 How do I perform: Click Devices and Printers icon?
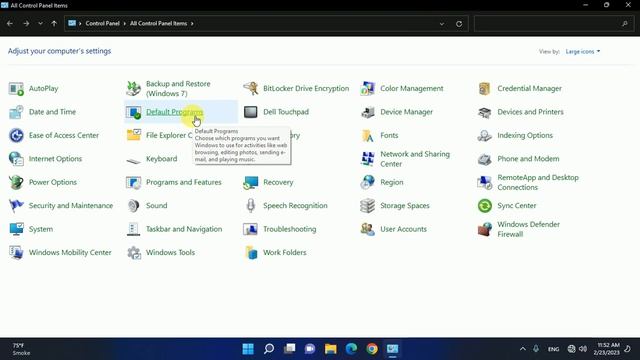click(x=484, y=112)
